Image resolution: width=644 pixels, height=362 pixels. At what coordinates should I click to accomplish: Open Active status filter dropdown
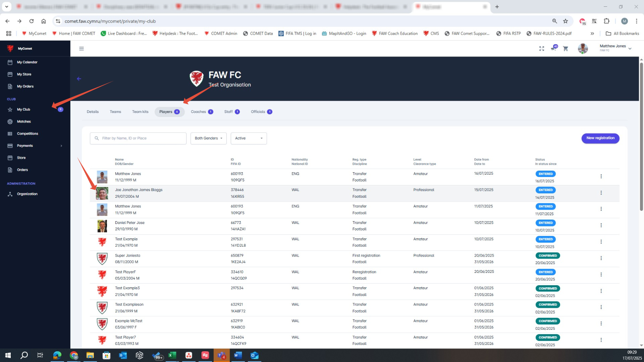click(249, 138)
